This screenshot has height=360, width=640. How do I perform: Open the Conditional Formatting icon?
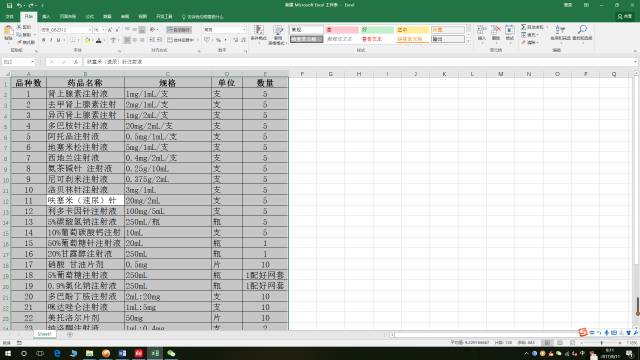click(258, 33)
